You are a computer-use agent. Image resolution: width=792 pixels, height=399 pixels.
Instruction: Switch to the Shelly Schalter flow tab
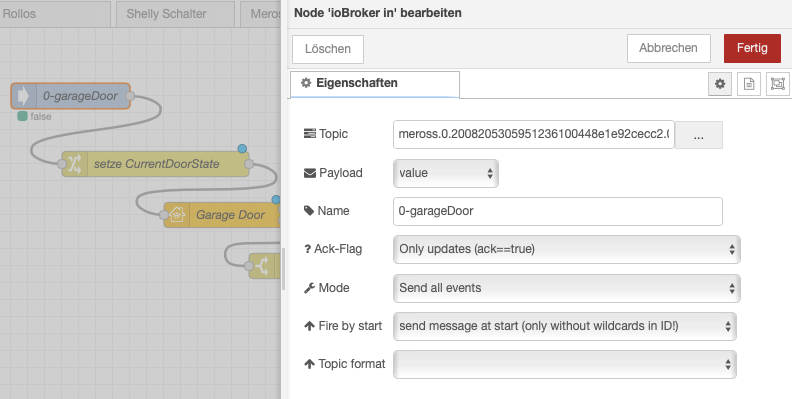(x=175, y=14)
